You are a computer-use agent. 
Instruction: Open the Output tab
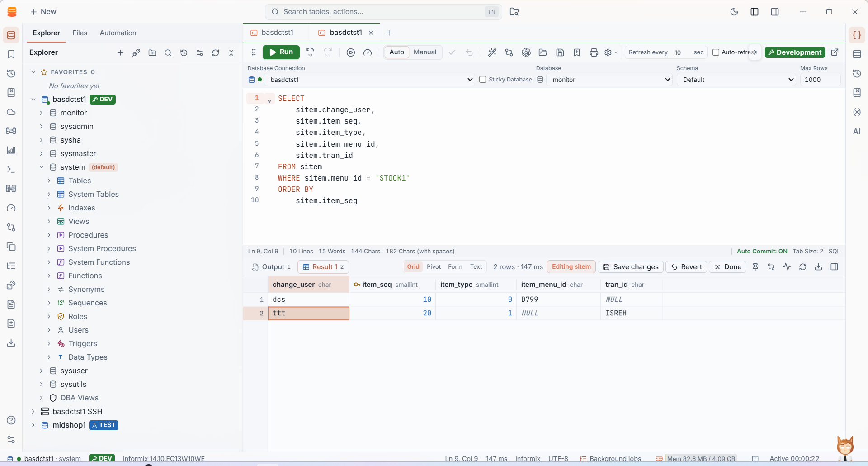click(x=271, y=267)
